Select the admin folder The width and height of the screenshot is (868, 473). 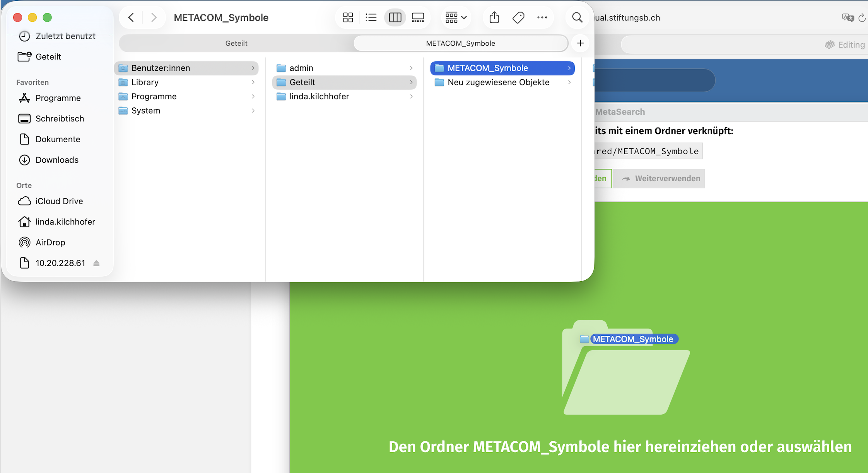[x=301, y=68]
